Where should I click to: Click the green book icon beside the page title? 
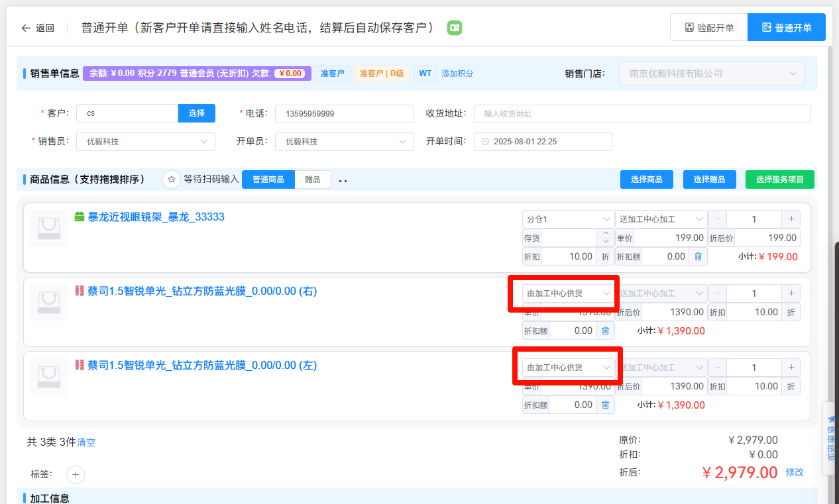455,28
